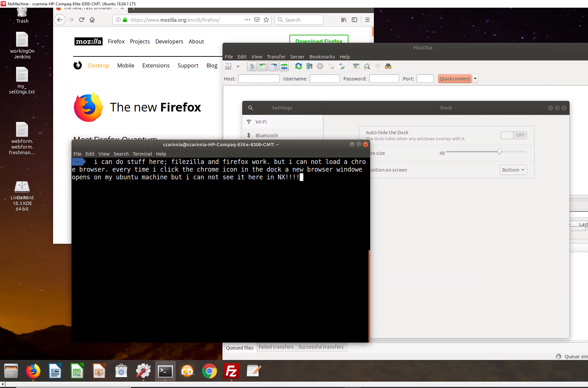588x388 pixels.
Task: Toggle message log display in FileZilla toolbar
Action: 252,66
